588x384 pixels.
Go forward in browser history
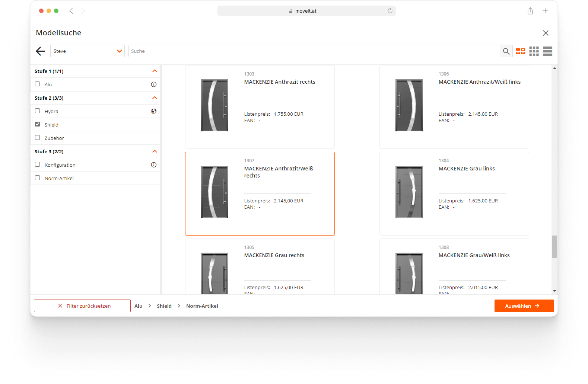point(83,11)
